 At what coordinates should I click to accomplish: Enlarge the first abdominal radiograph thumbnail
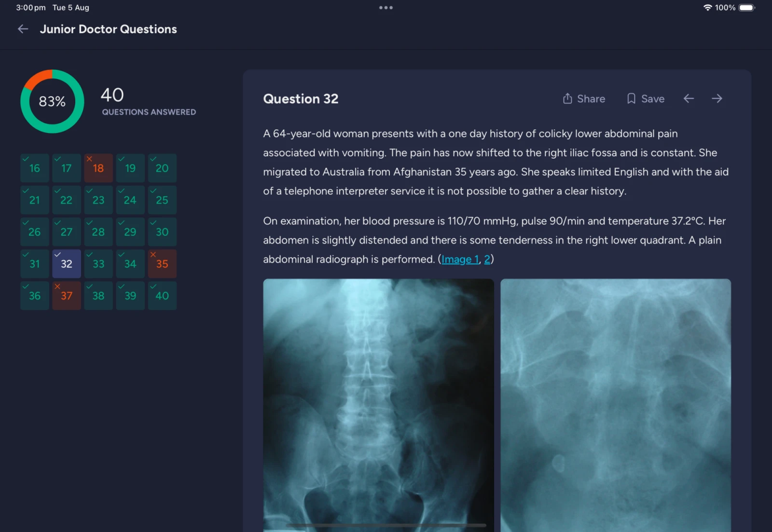[378, 405]
